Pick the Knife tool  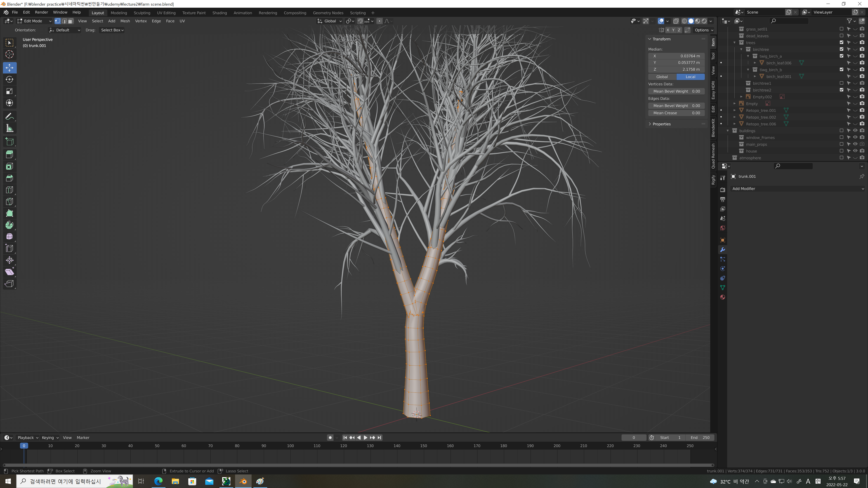pos(9,201)
